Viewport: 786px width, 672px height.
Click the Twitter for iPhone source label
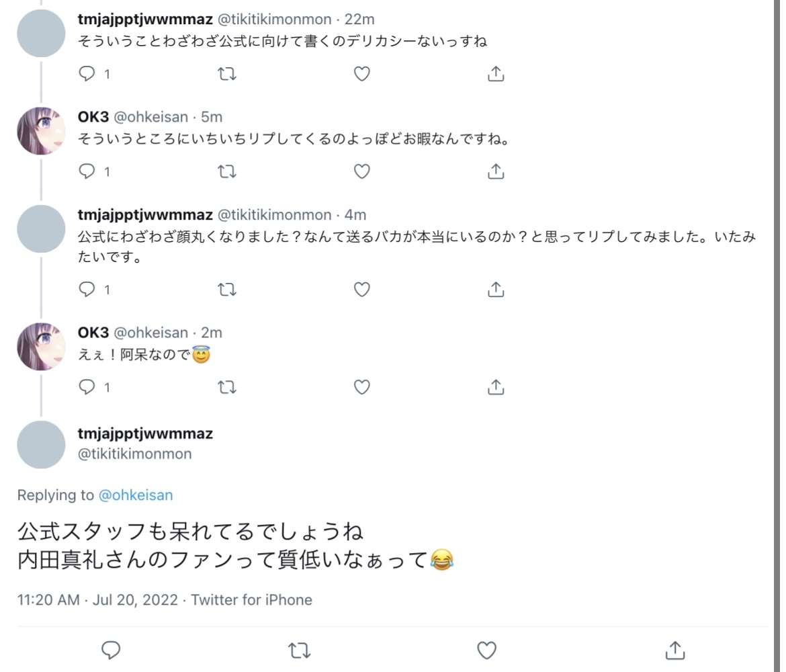[251, 599]
